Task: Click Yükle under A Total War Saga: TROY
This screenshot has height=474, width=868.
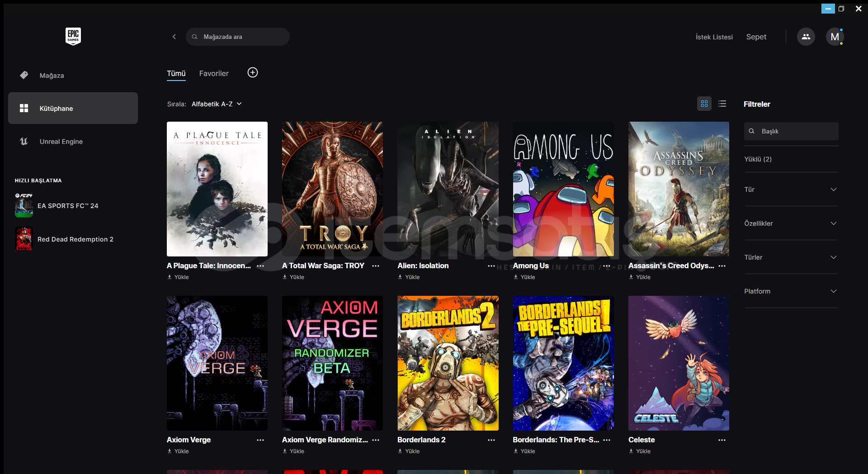Action: [293, 277]
